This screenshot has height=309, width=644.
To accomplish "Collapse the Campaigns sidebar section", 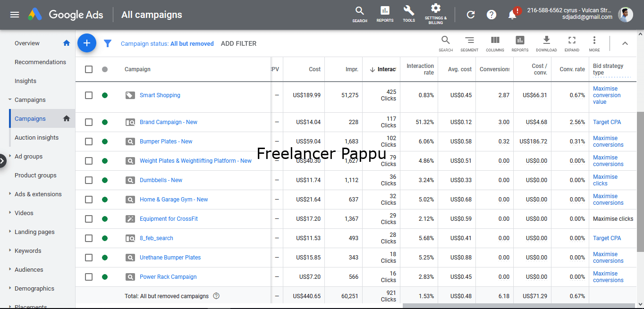I will coord(10,100).
